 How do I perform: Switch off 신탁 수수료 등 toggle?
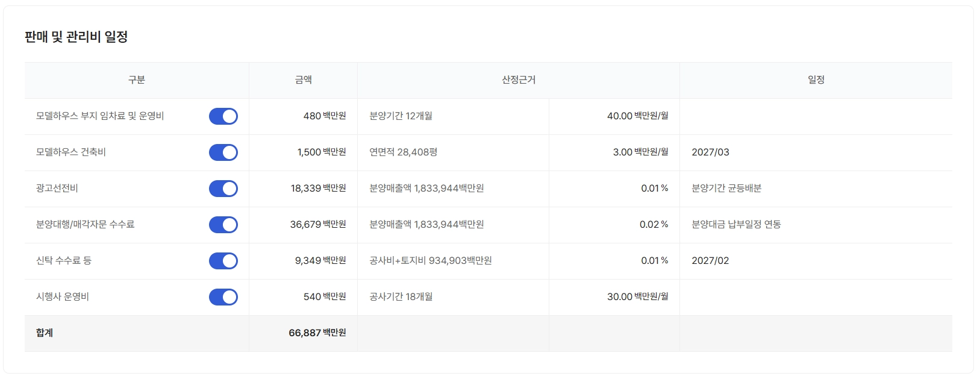coord(223,261)
